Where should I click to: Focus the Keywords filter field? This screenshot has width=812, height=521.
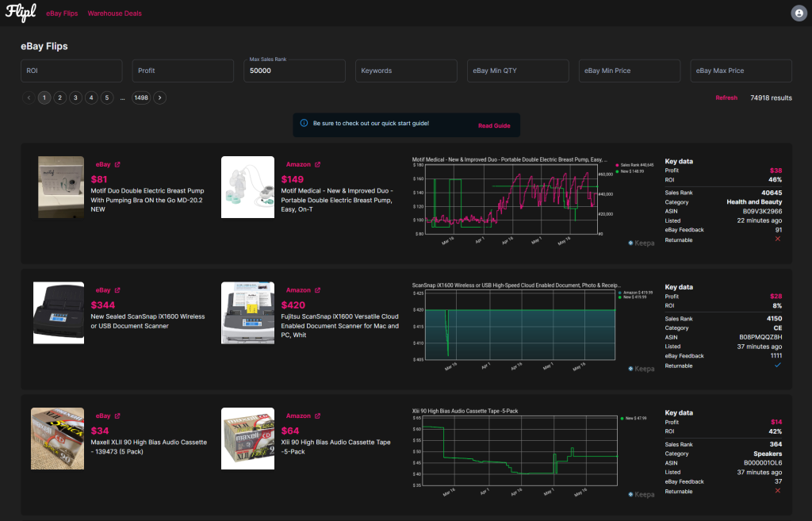[x=406, y=71]
